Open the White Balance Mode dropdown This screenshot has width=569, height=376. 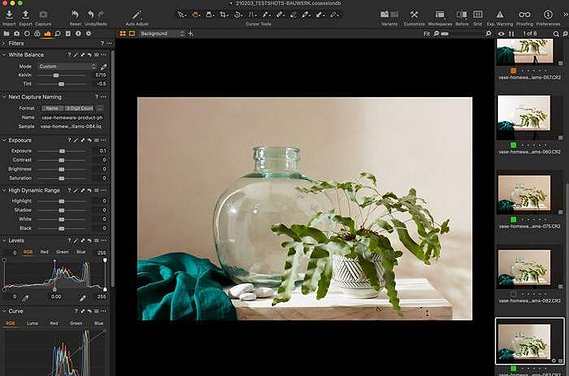[67, 66]
